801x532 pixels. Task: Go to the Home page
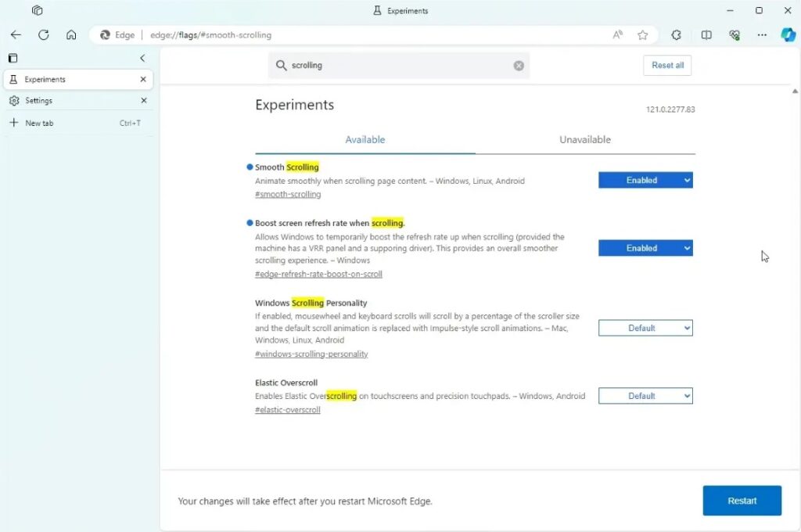tap(71, 35)
